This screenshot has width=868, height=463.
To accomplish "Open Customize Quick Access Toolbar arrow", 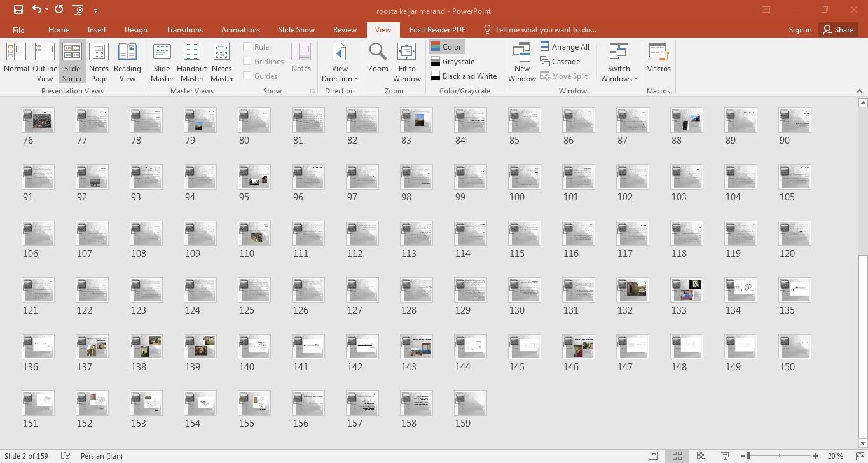I will (x=95, y=10).
